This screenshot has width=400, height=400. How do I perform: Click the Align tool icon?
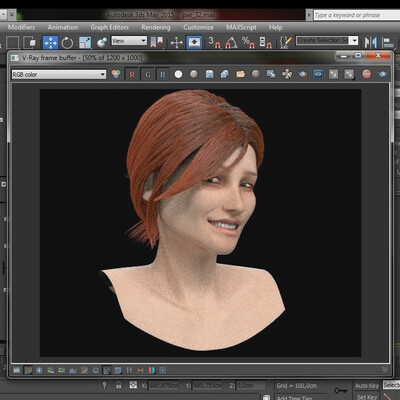click(x=388, y=42)
